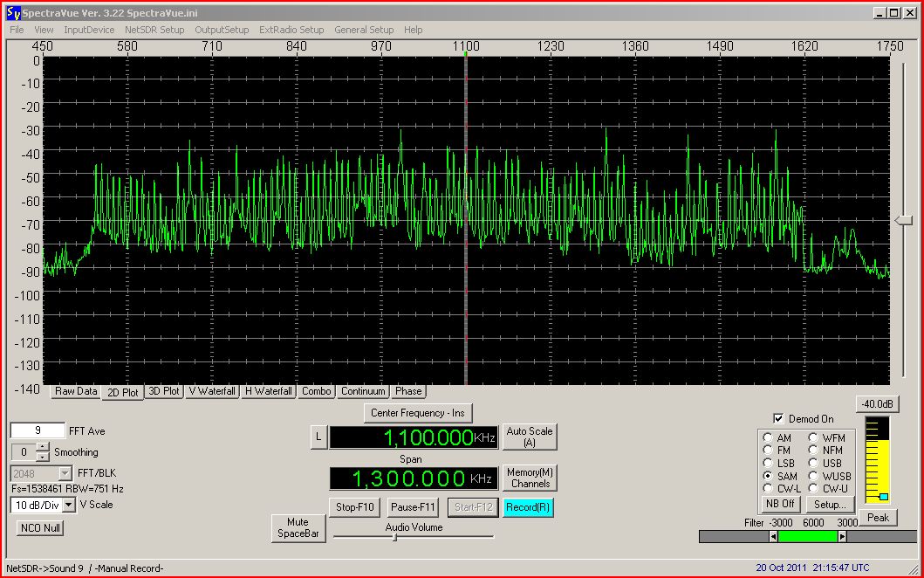Choose the USB demodulation radio button
Image resolution: width=924 pixels, height=578 pixels.
tap(813, 464)
